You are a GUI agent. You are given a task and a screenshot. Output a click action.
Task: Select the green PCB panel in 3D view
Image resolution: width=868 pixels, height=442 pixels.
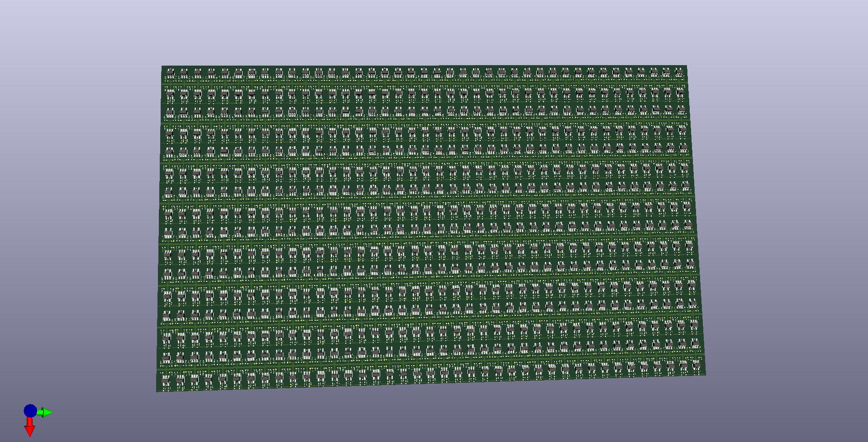(x=431, y=228)
